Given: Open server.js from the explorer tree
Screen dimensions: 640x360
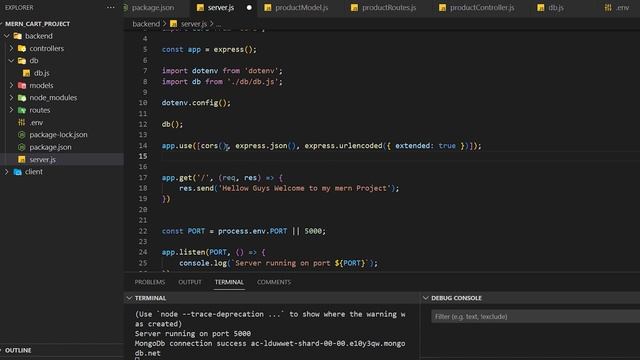Looking at the screenshot, I should (42, 159).
